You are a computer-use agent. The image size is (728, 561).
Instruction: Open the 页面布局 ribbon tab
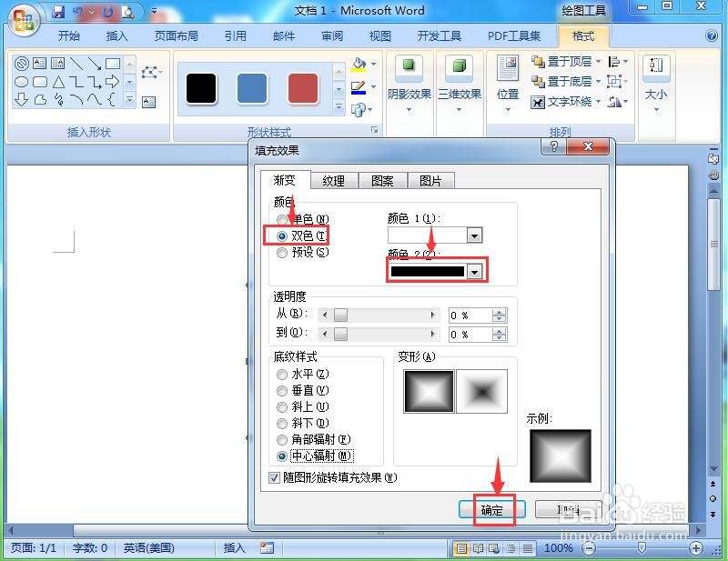click(176, 35)
